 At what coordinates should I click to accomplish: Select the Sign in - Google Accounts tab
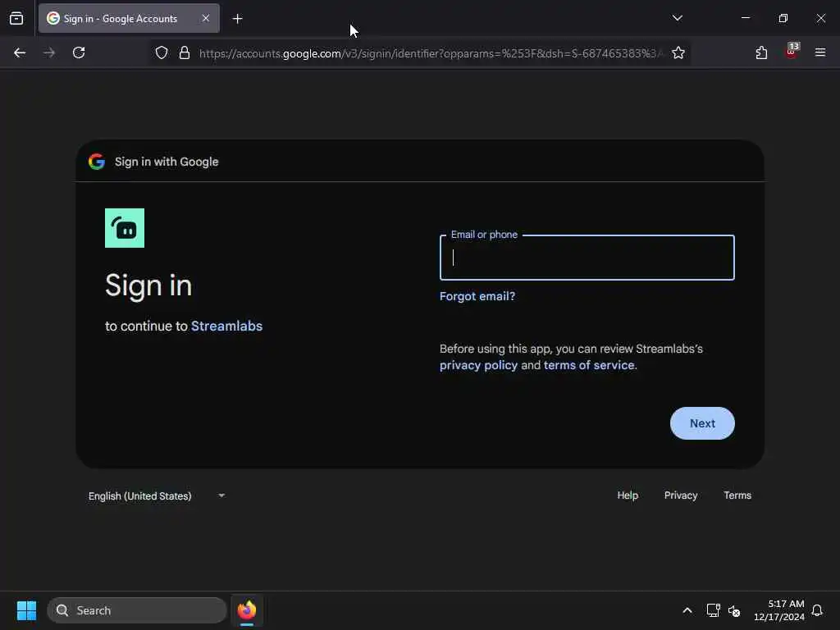[129, 18]
